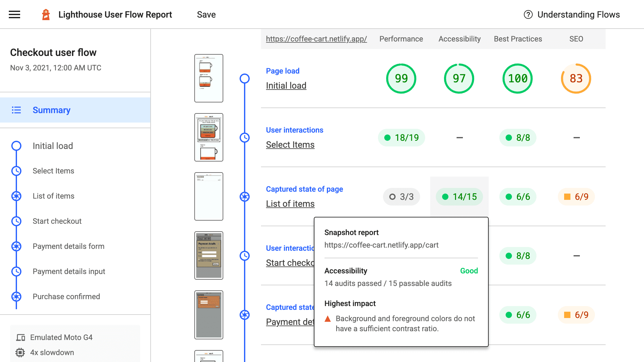Select the Performance tab
The height and width of the screenshot is (362, 644).
point(401,38)
